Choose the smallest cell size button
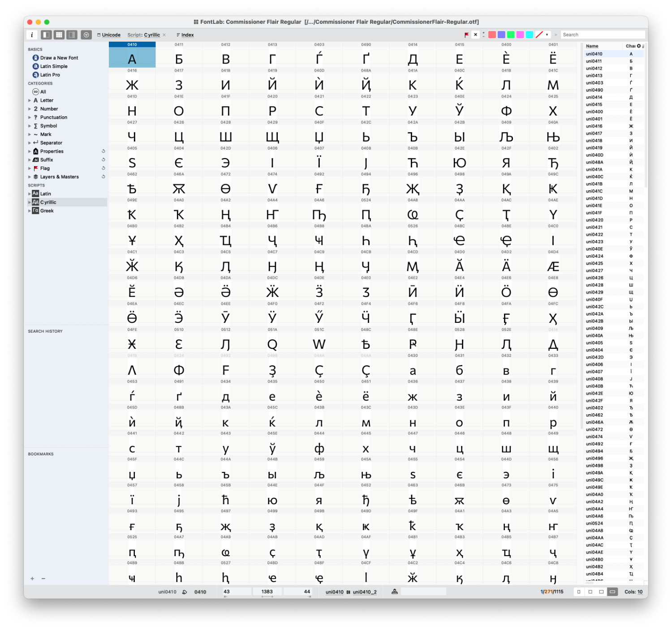 tap(579, 592)
